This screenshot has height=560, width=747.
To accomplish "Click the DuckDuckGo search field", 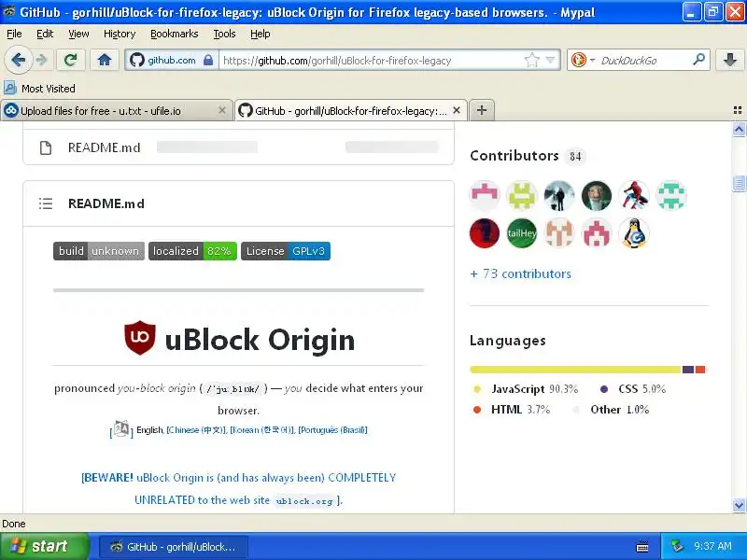I will [x=643, y=60].
